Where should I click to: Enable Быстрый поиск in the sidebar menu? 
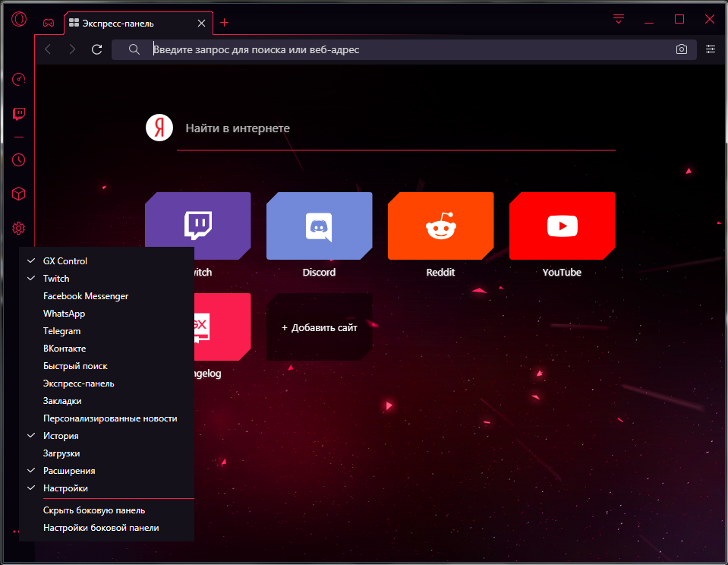(x=106, y=366)
